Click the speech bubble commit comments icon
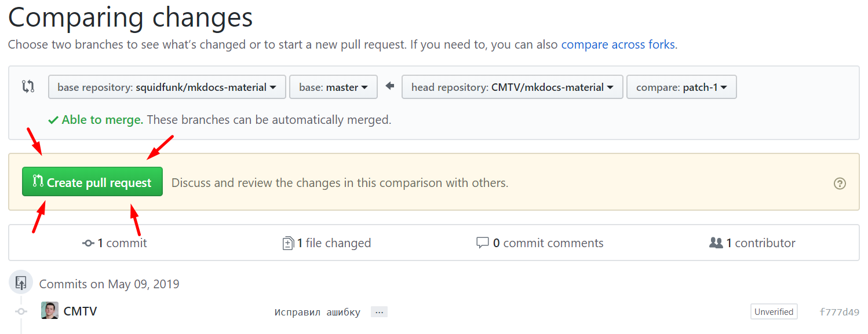This screenshot has height=334, width=868. (482, 243)
